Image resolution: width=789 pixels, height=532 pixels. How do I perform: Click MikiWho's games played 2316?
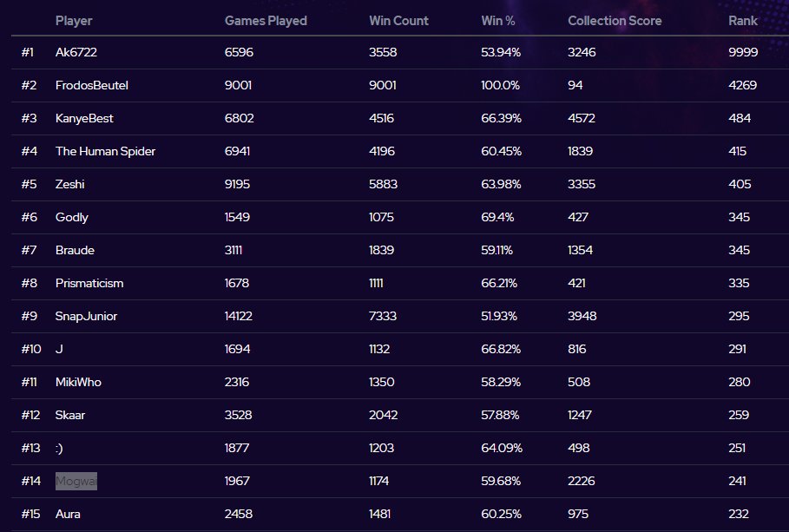coord(236,382)
